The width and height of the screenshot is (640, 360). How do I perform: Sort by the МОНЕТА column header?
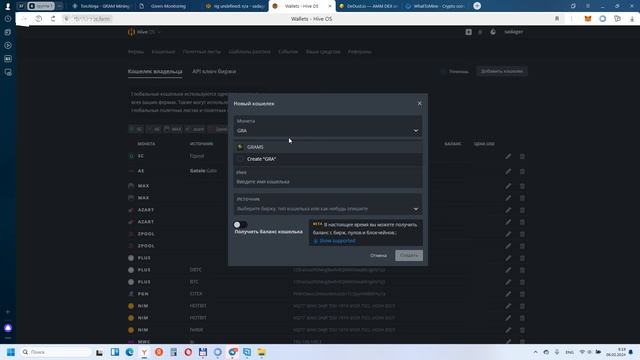[146, 144]
